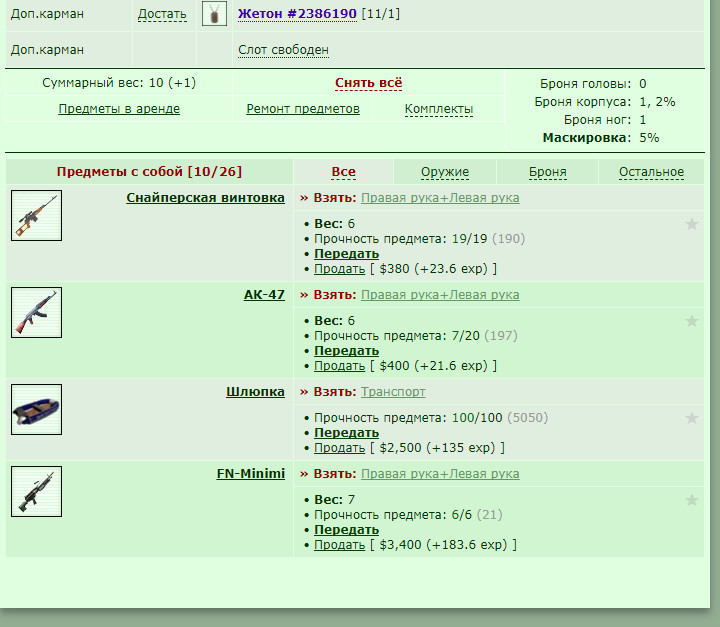The image size is (720, 627).
Task: Click Передать for Шлюпка
Action: (346, 433)
